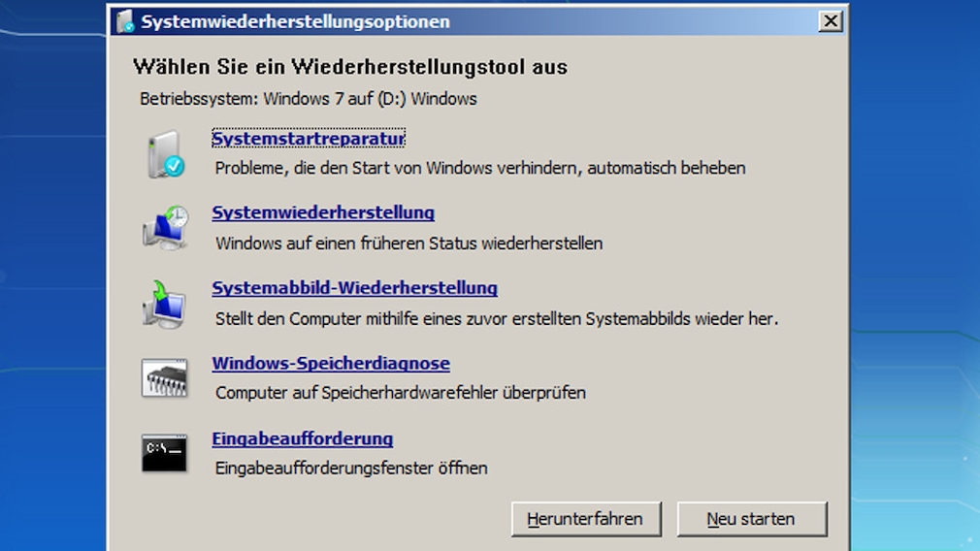
Task: Click text 'Probleme, die den Start von Windows verhindern'
Action: (x=398, y=168)
